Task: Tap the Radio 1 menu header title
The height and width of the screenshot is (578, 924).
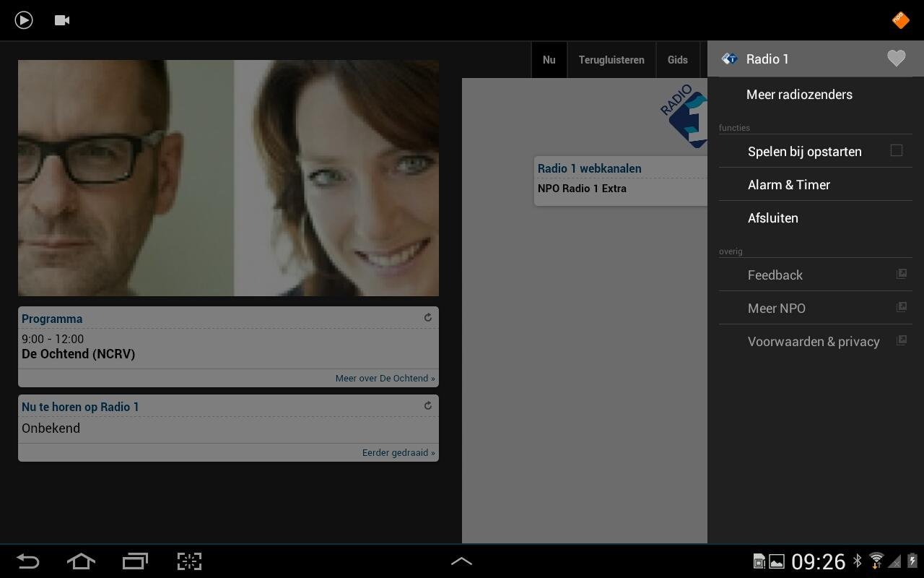Action: point(767,59)
